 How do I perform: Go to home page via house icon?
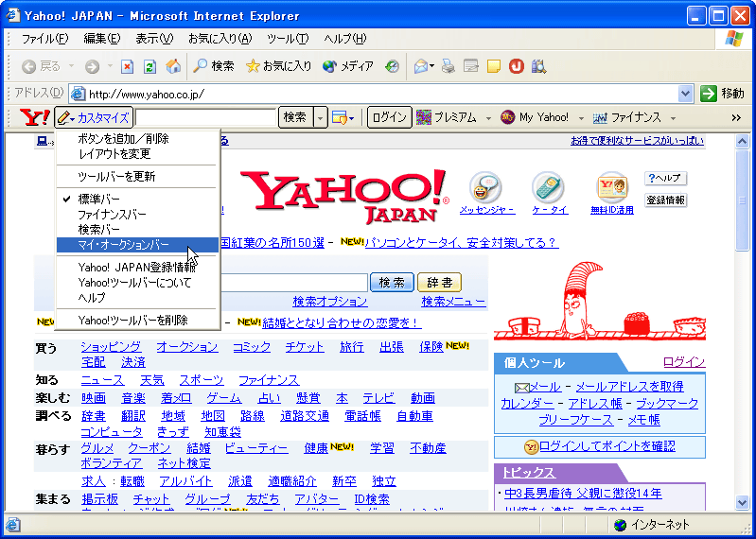pyautogui.click(x=173, y=66)
